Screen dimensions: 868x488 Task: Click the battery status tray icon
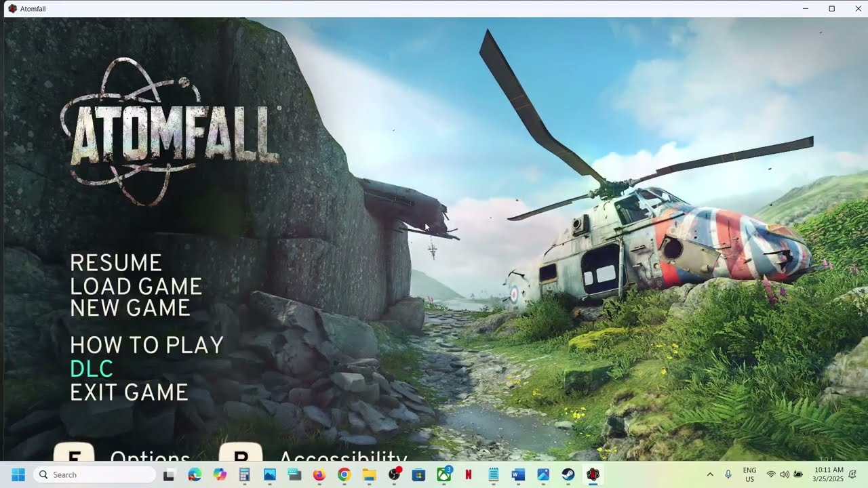point(798,474)
